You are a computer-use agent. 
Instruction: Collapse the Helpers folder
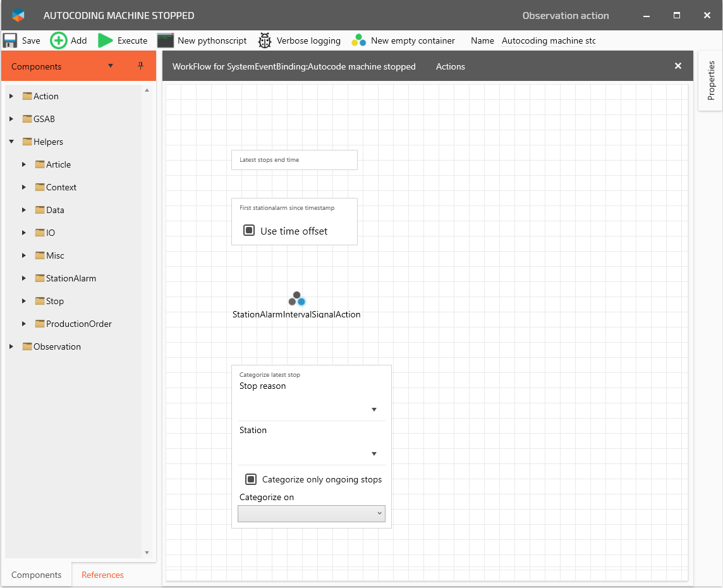pyautogui.click(x=11, y=142)
